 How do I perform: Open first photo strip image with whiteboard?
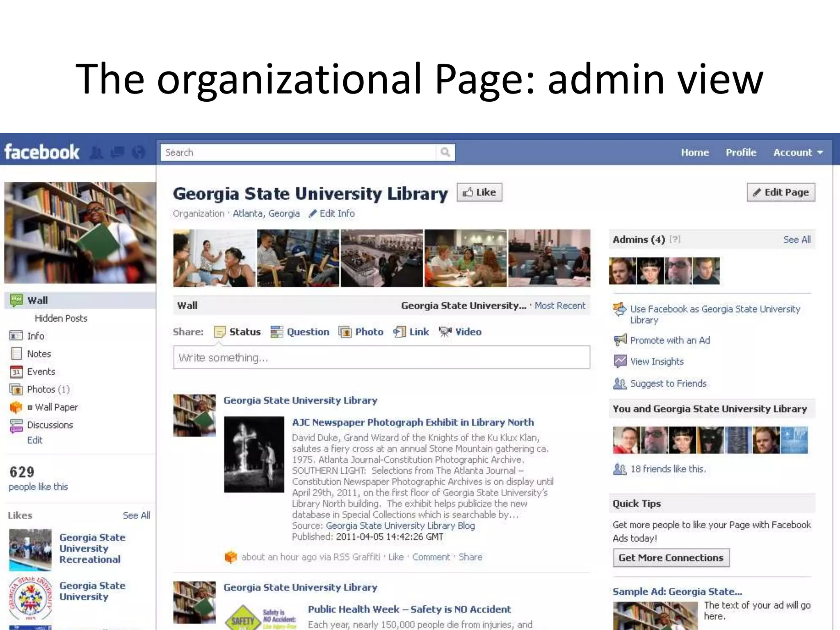(x=215, y=258)
